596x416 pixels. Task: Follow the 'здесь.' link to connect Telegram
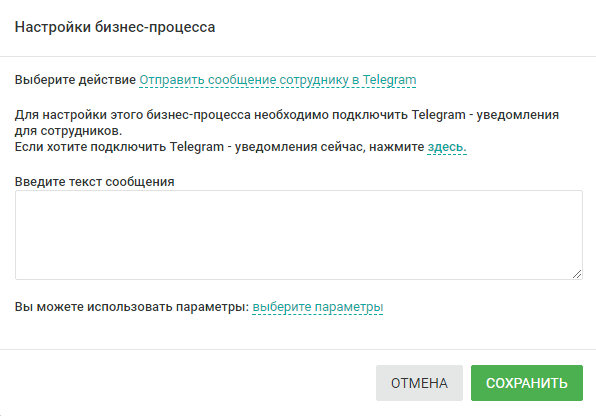pyautogui.click(x=447, y=147)
